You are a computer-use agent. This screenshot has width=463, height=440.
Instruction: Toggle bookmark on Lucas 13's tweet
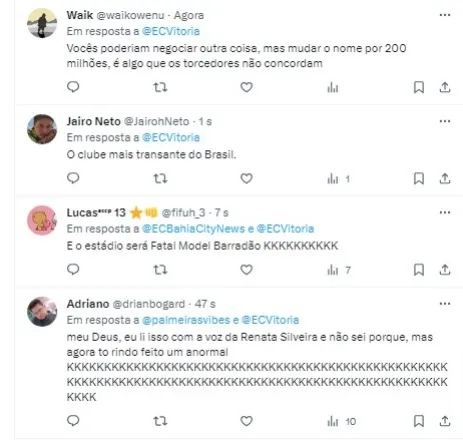click(419, 270)
